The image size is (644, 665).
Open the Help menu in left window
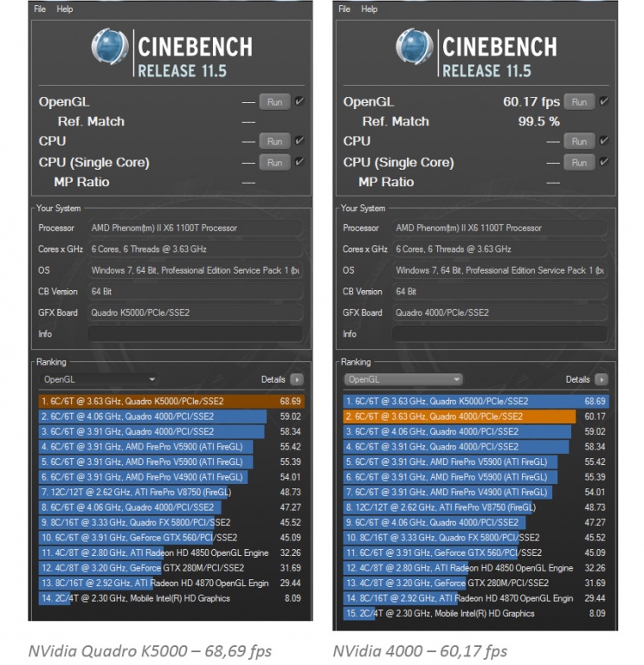click(x=64, y=9)
